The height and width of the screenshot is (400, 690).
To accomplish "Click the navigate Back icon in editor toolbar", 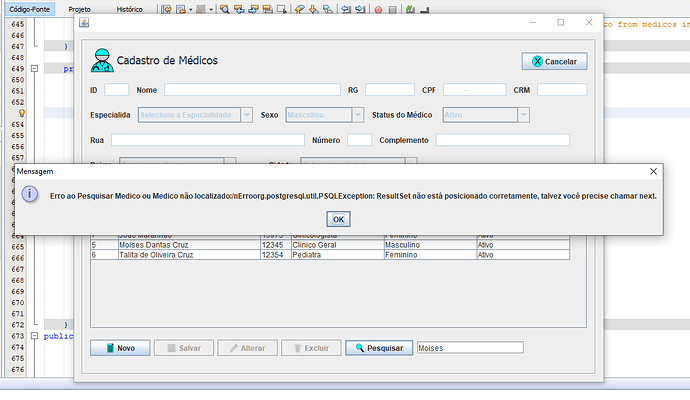I will 180,9.
